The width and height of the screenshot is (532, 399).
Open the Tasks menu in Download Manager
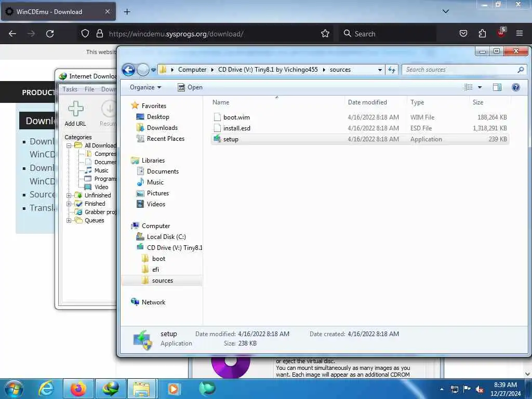[70, 89]
